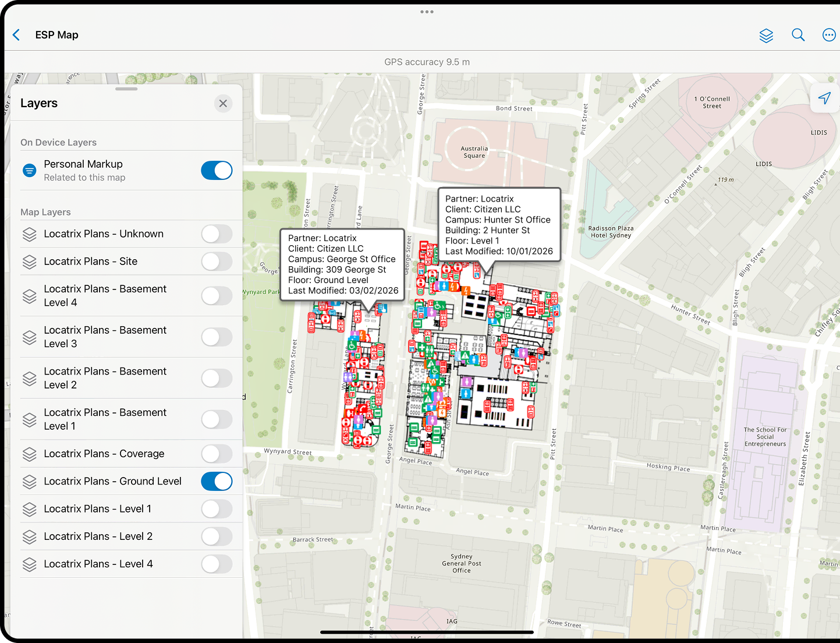Tap the Personal Markup blue icon
This screenshot has height=643, width=840.
tap(29, 170)
